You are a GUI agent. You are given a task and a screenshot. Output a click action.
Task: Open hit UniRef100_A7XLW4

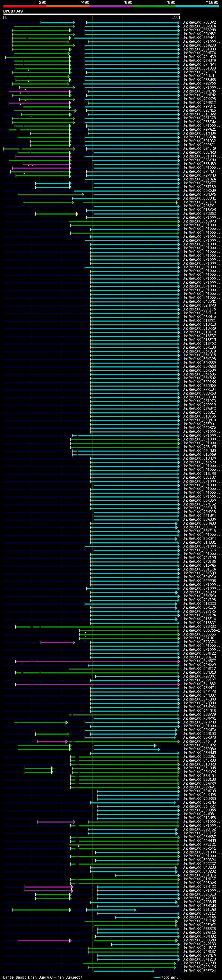[x=199, y=390]
